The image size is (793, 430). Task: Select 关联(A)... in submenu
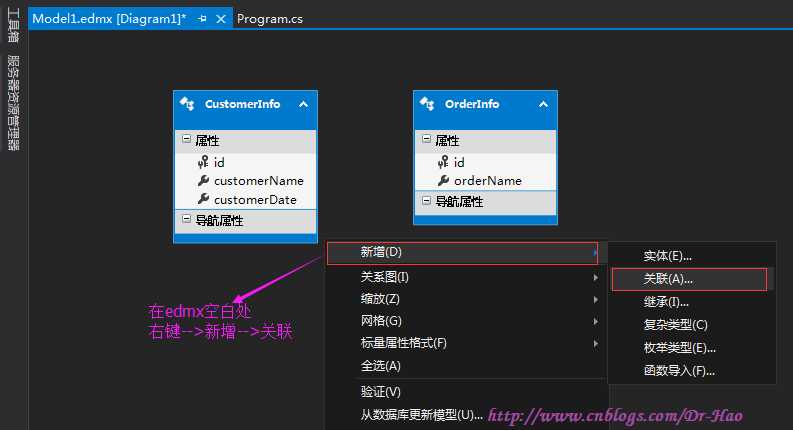689,279
